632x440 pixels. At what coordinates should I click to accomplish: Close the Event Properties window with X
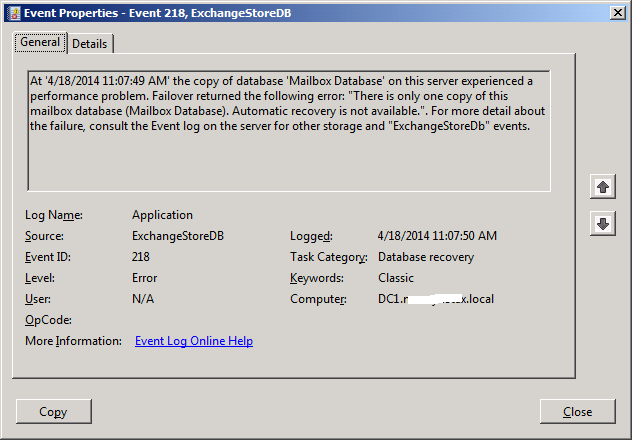pos(617,13)
